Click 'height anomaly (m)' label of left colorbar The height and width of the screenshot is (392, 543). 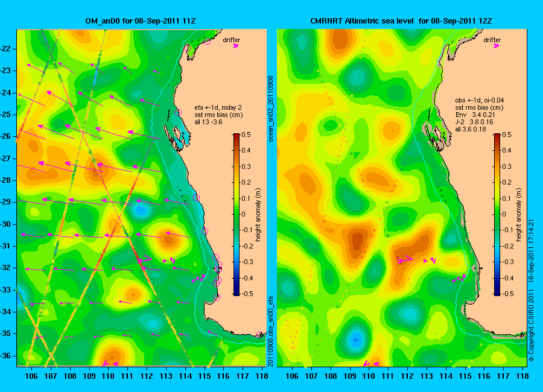coord(258,215)
